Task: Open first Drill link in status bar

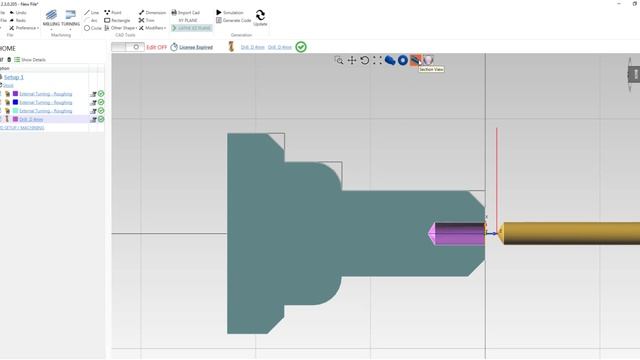Action: coord(253,47)
